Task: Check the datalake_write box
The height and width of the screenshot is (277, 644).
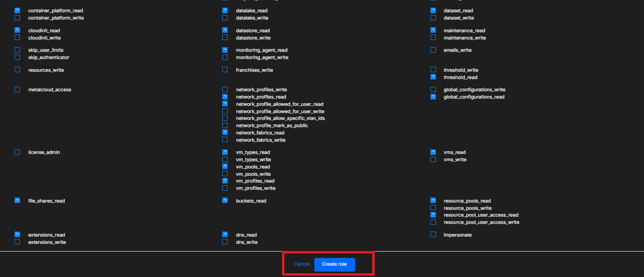Action: pos(225,18)
